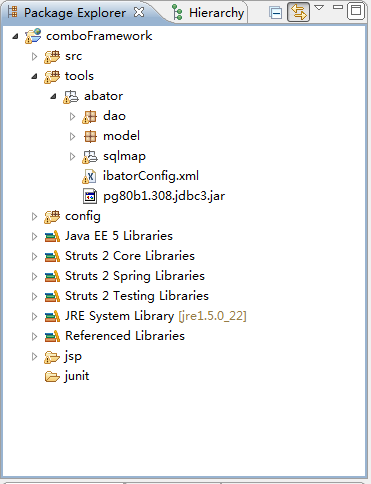
Task: Maximize the Package Explorer view
Action: (356, 11)
